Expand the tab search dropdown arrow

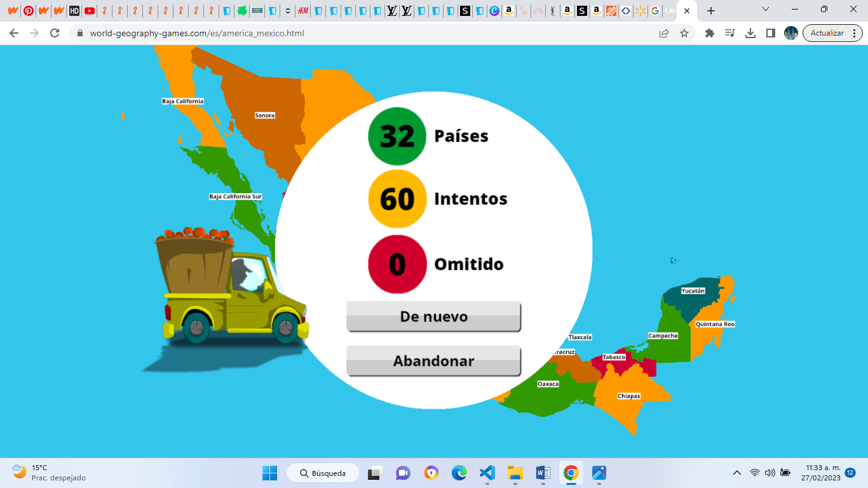pos(766,10)
